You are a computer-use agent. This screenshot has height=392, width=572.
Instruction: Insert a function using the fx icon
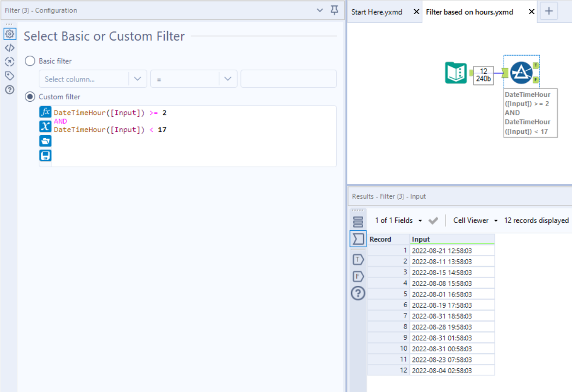[45, 111]
